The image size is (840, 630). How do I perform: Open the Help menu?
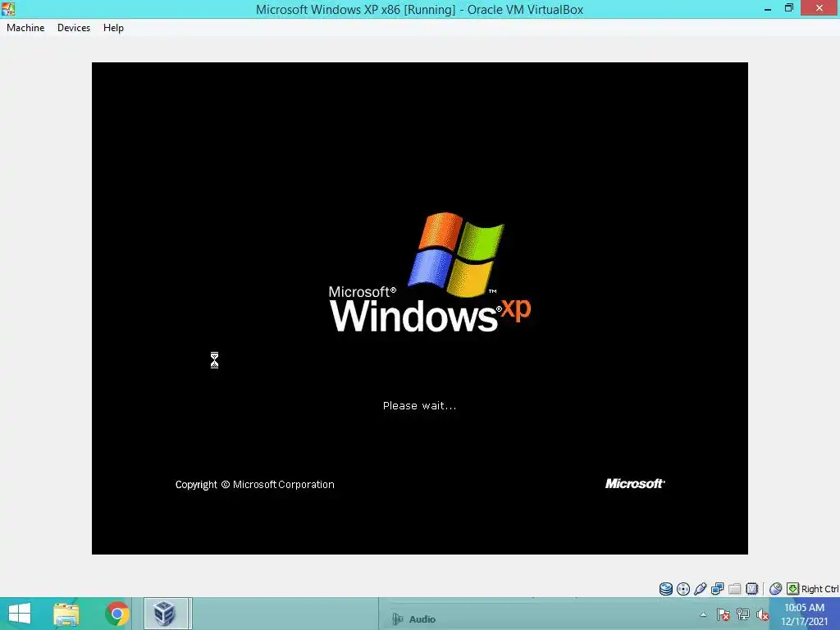pyautogui.click(x=113, y=28)
